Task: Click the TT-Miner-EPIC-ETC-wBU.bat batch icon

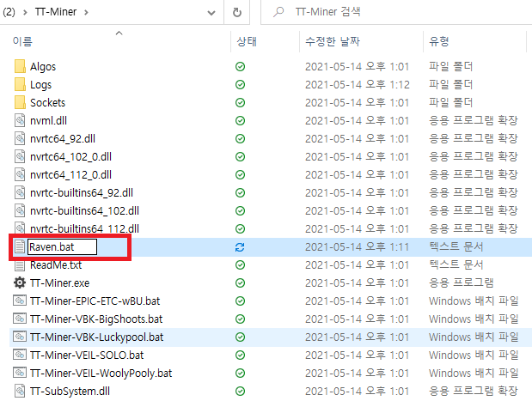Action: pyautogui.click(x=20, y=301)
